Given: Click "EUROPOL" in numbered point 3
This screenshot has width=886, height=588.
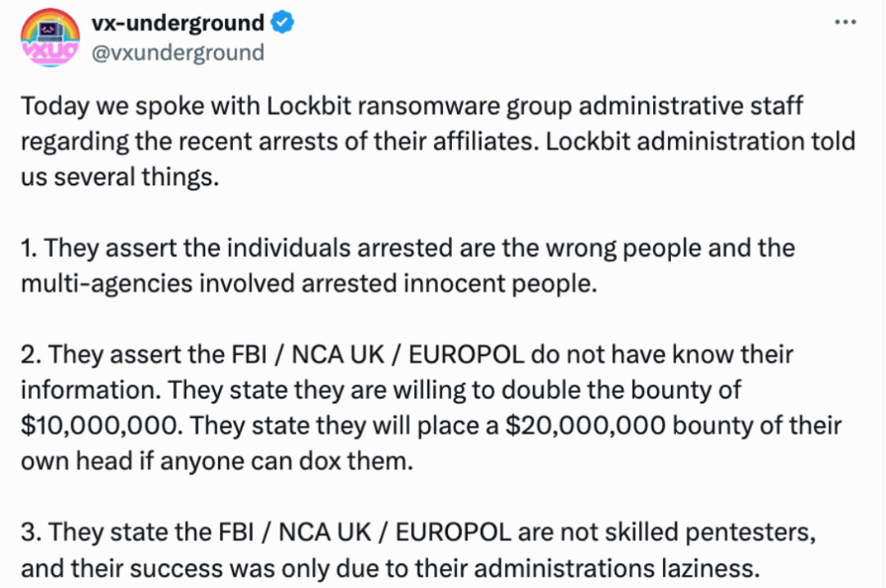Looking at the screenshot, I should point(453,533).
